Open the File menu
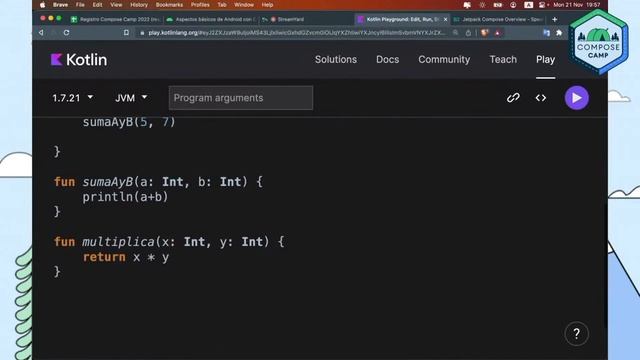This screenshot has height=360, width=640. [80, 5]
